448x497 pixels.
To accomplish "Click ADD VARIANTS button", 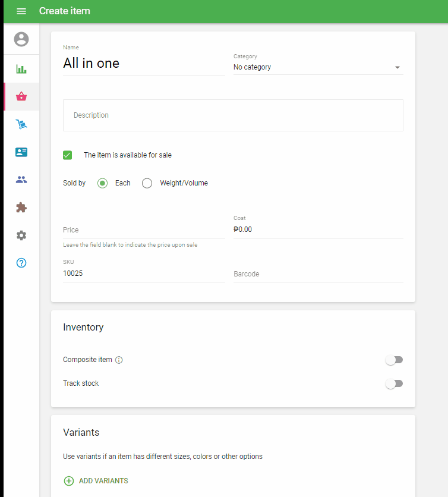I will (x=96, y=481).
